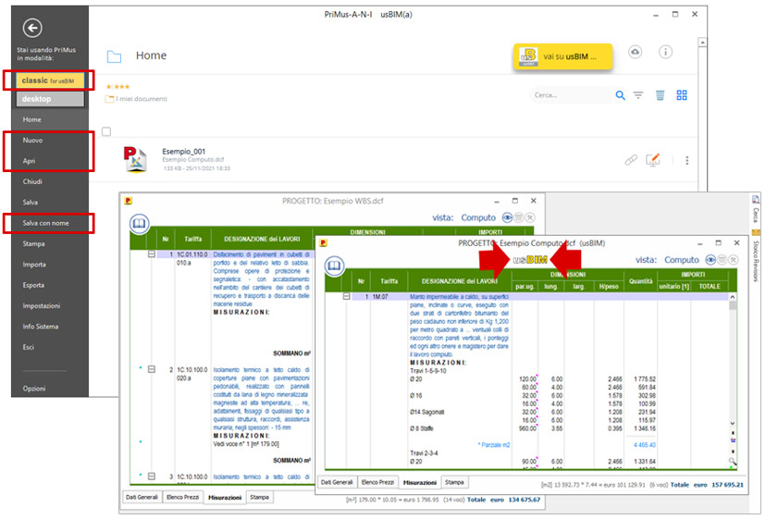
Task: Click the book icon in Esempio Computo window
Action: point(335,266)
